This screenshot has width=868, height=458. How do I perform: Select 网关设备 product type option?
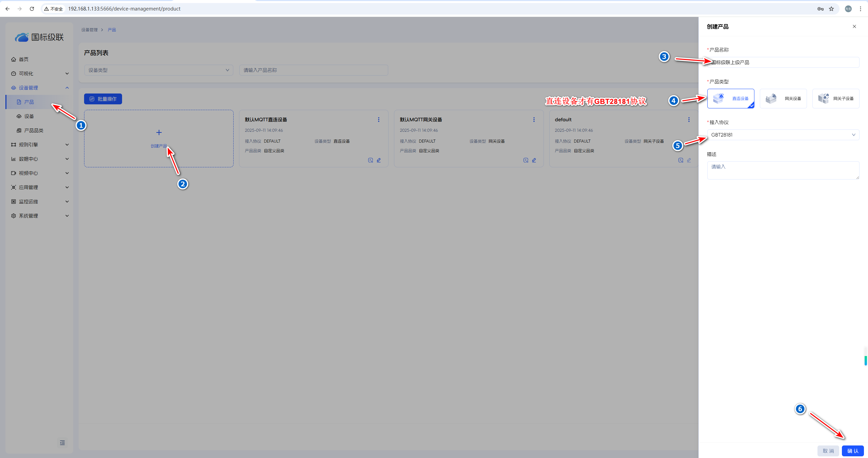click(783, 99)
